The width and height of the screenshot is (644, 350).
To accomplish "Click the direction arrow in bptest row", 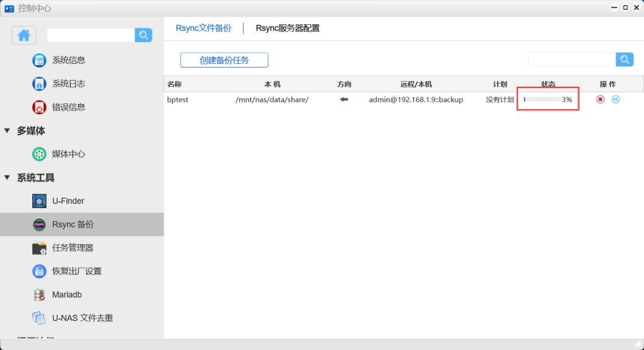I will pyautogui.click(x=344, y=99).
